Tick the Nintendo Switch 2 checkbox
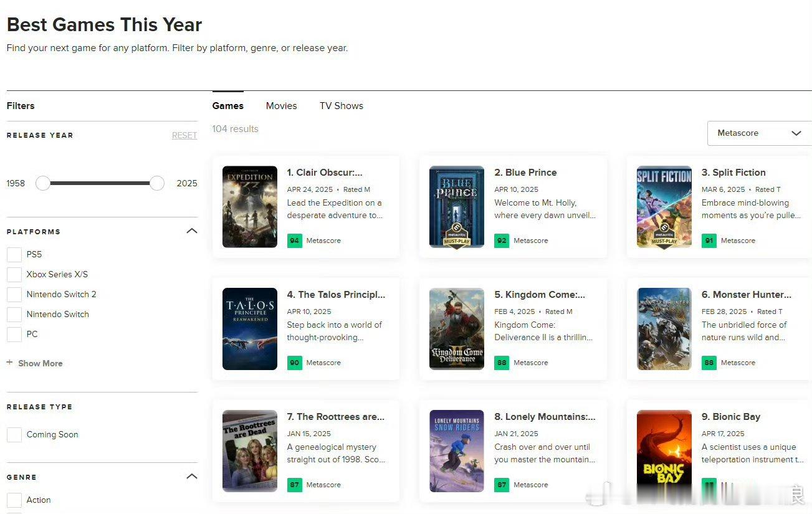Screen dimensions: 812x514 tap(14, 294)
